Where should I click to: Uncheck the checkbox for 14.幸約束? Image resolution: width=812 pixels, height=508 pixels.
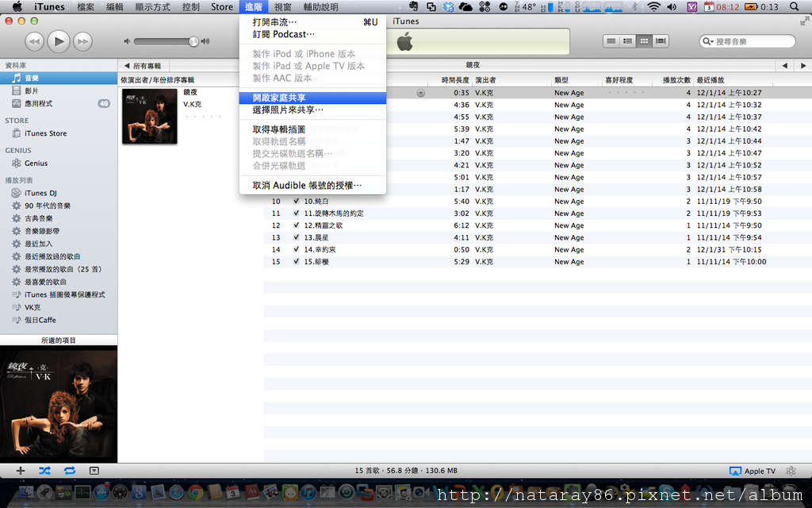[x=297, y=249]
